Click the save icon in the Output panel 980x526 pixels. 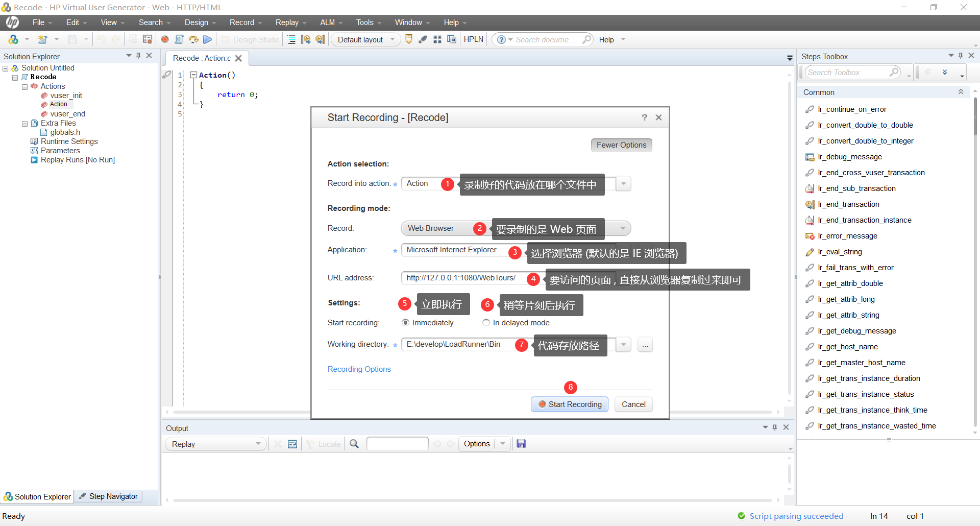pyautogui.click(x=521, y=444)
